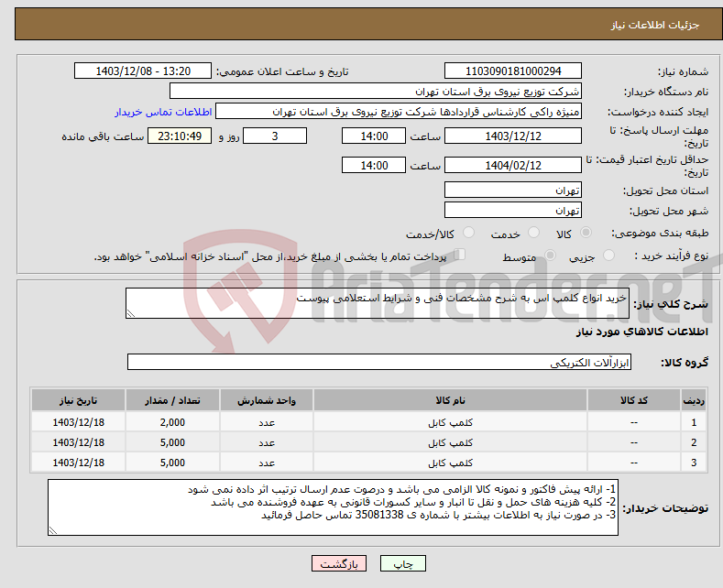Click quantity 5,000 in row 2

coord(172,443)
